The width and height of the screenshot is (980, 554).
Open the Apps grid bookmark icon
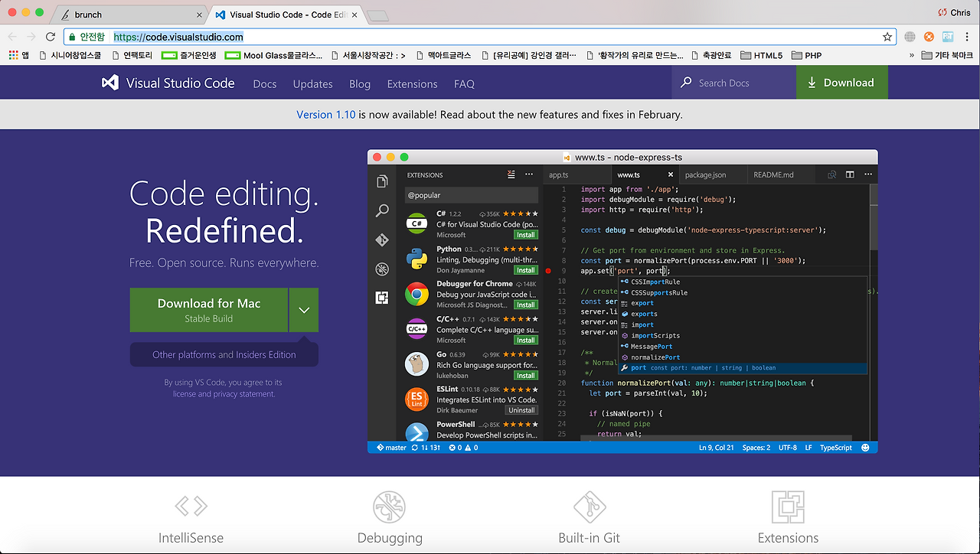point(13,55)
